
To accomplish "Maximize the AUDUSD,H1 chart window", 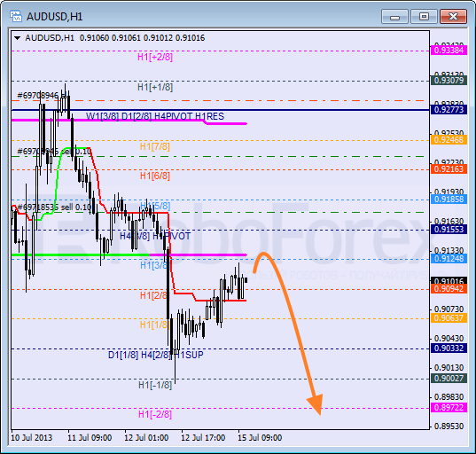I will coord(424,16).
